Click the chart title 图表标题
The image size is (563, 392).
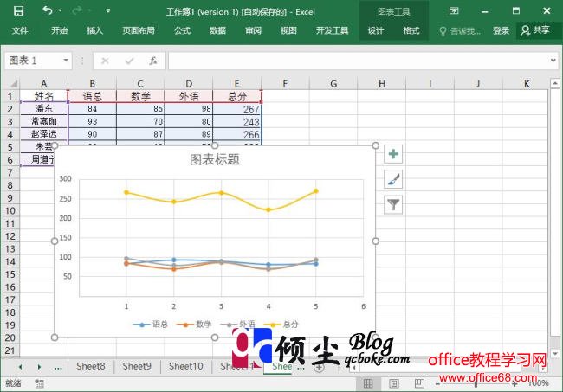point(215,159)
